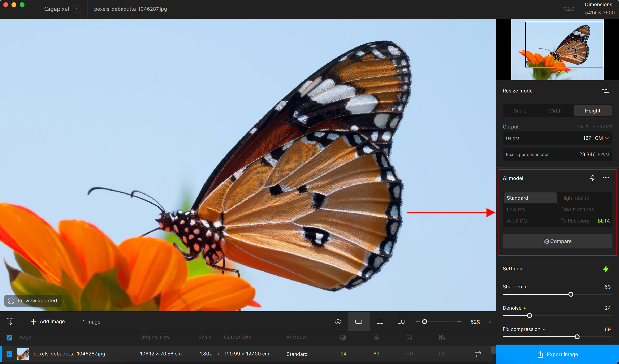Click the Original size column header
619x364 pixels.
[155, 337]
